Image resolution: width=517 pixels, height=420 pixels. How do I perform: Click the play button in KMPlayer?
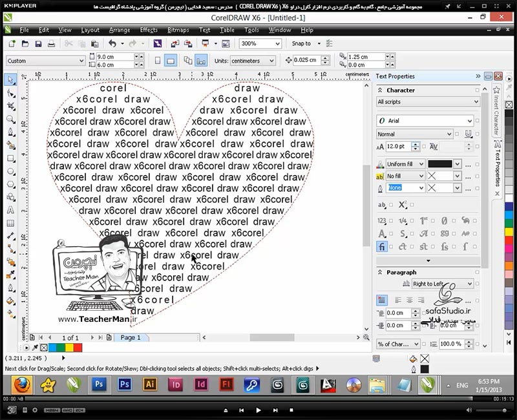coord(258,410)
